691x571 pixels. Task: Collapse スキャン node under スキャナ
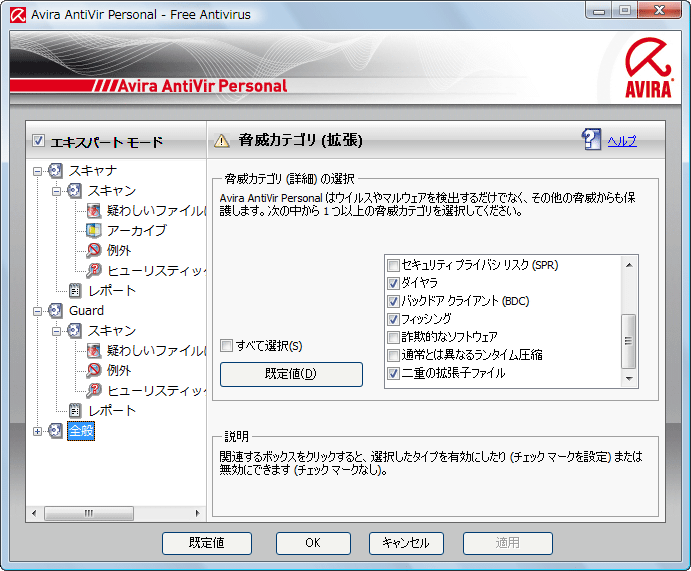pyautogui.click(x=56, y=191)
